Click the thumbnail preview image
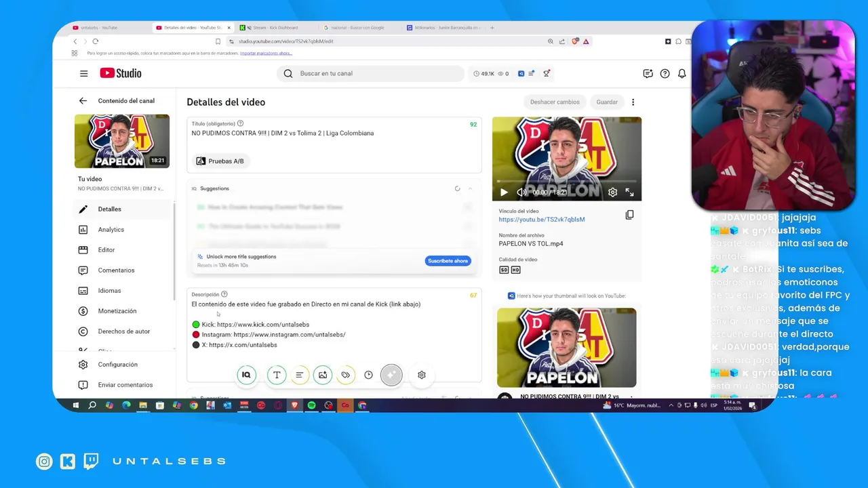 tap(567, 348)
